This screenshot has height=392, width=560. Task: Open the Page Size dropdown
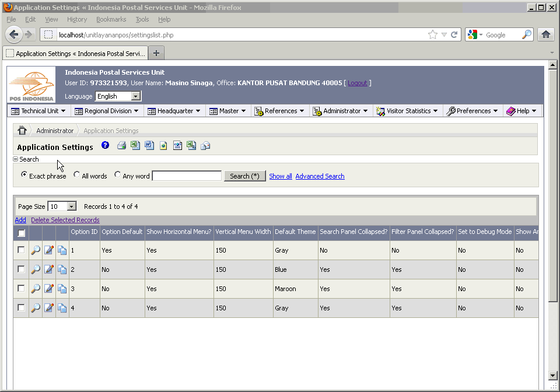[62, 206]
